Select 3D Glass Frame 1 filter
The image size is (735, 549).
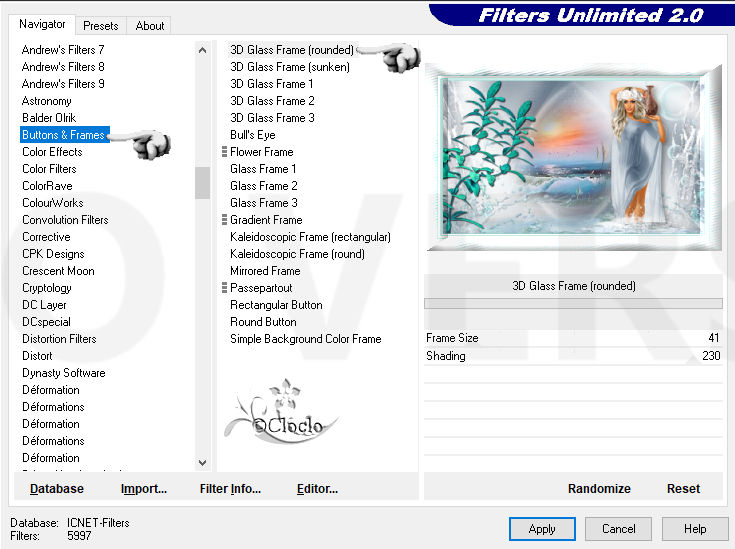(271, 84)
